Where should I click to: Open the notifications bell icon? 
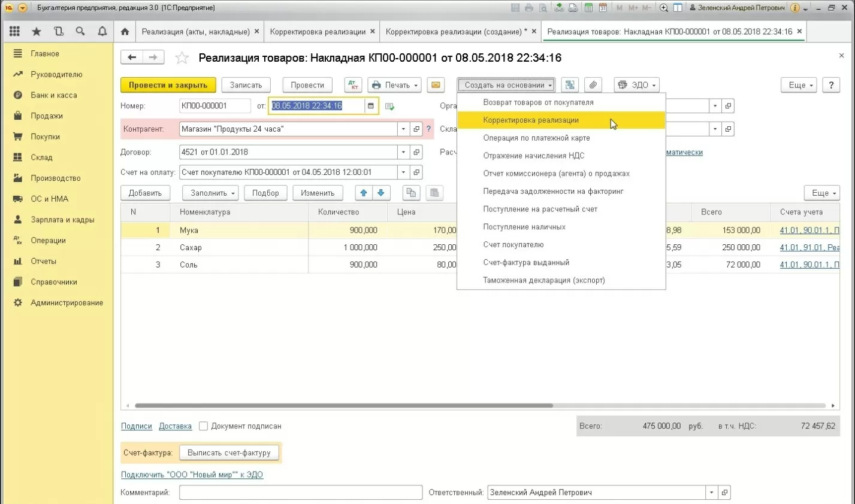pos(102,32)
